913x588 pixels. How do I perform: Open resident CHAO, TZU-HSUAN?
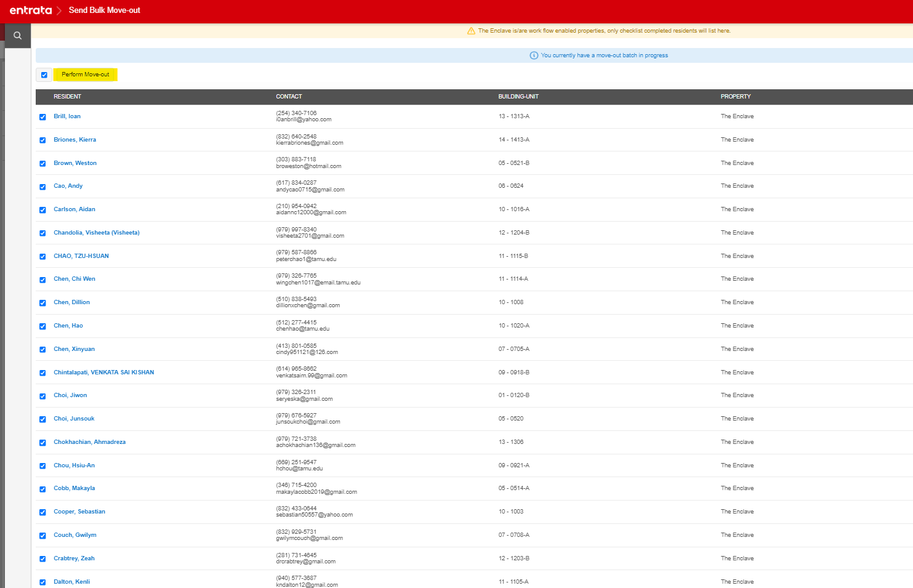(x=81, y=256)
